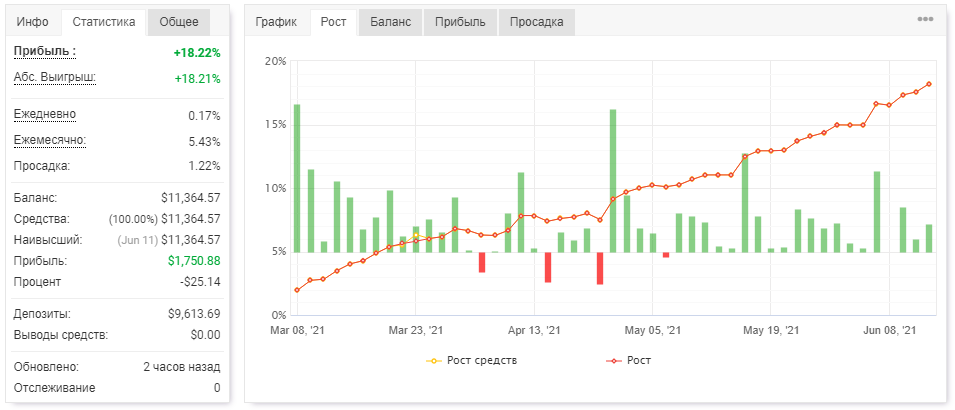
Task: Click the 15% y-axis label
Action: 276,125
